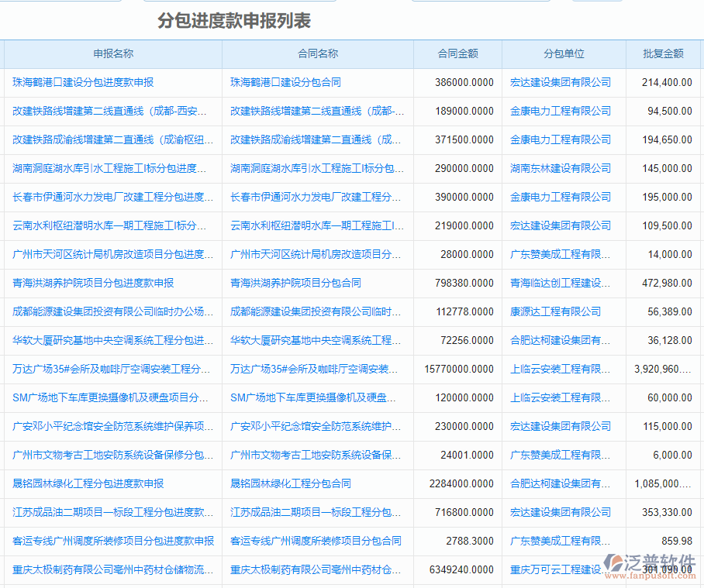Open the 江苏成品油二期项目一标段 declaration
Image resolution: width=704 pixels, height=588 pixels.
pos(107,512)
